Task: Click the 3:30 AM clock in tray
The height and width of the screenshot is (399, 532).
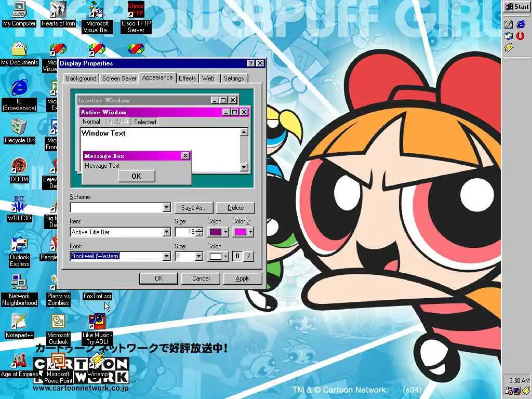Action: click(x=519, y=381)
